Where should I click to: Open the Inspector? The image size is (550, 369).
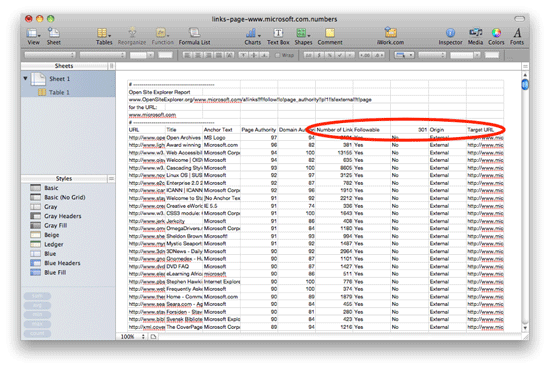450,36
